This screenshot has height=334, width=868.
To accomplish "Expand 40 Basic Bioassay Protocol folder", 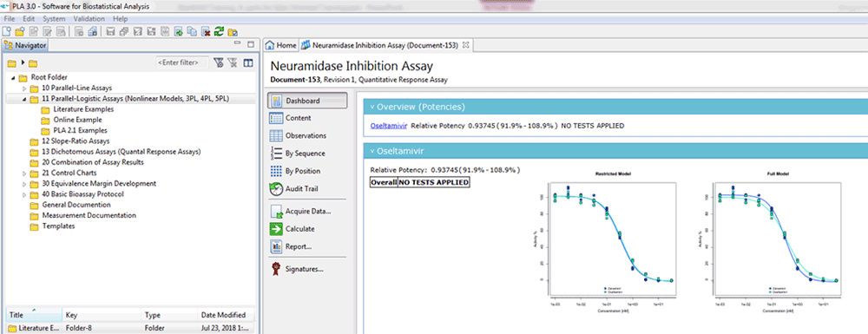I will click(23, 194).
